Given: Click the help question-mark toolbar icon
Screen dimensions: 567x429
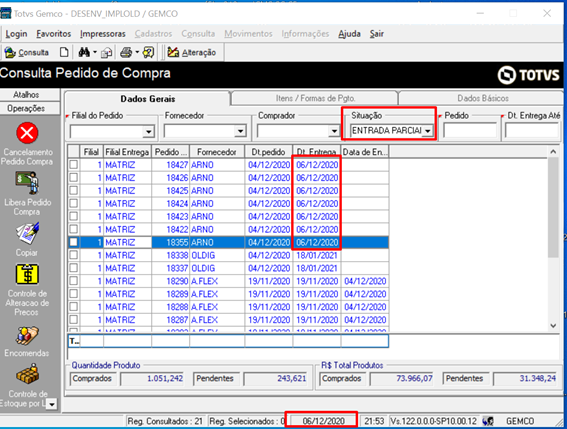Looking at the screenshot, I should (x=148, y=52).
